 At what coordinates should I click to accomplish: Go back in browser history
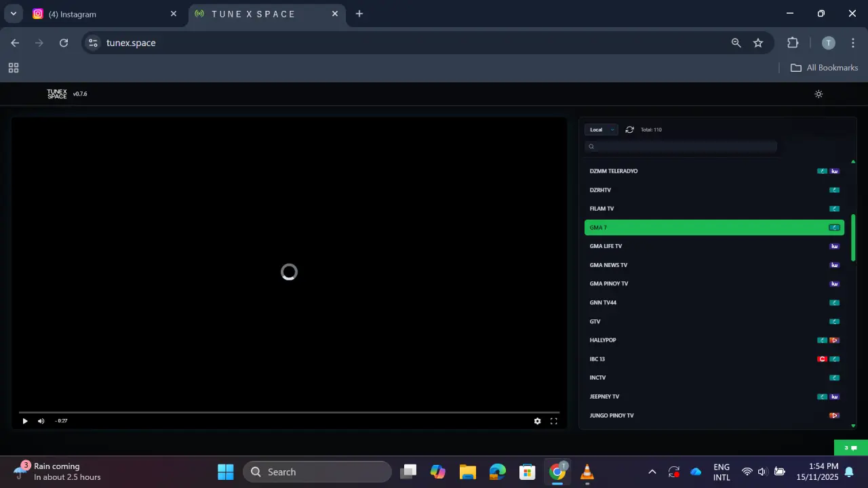pyautogui.click(x=15, y=43)
